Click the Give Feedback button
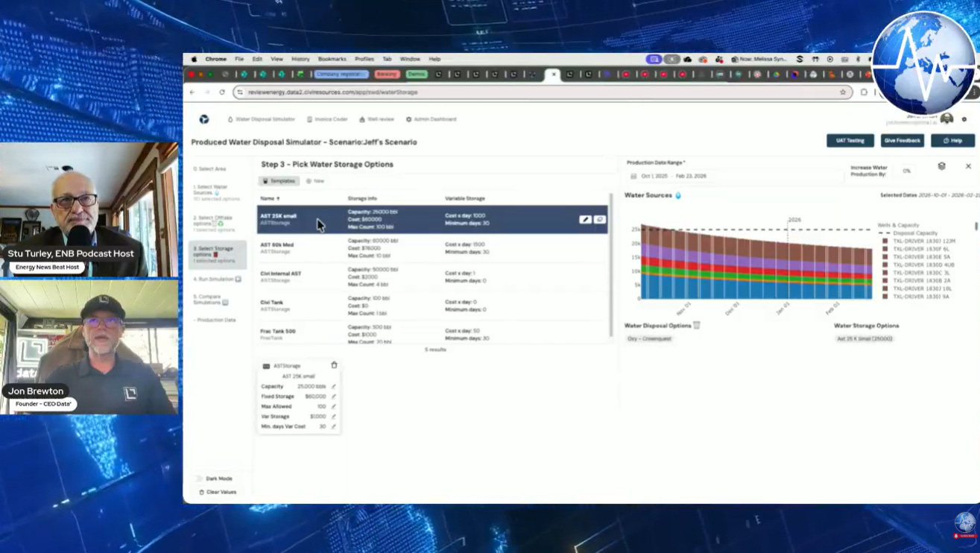Screen dimensions: 980x553 902,140
